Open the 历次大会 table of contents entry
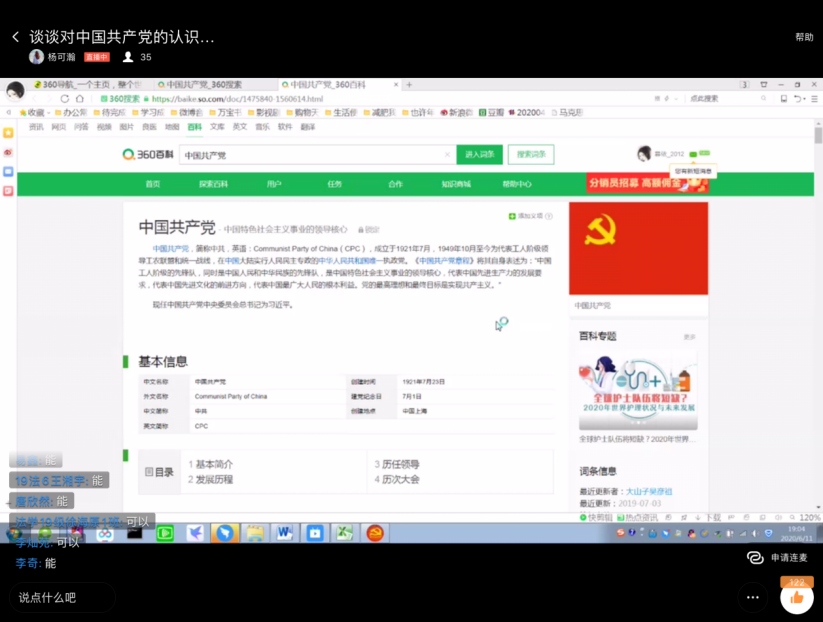Screen dimensions: 823x622 pyautogui.click(x=400, y=479)
